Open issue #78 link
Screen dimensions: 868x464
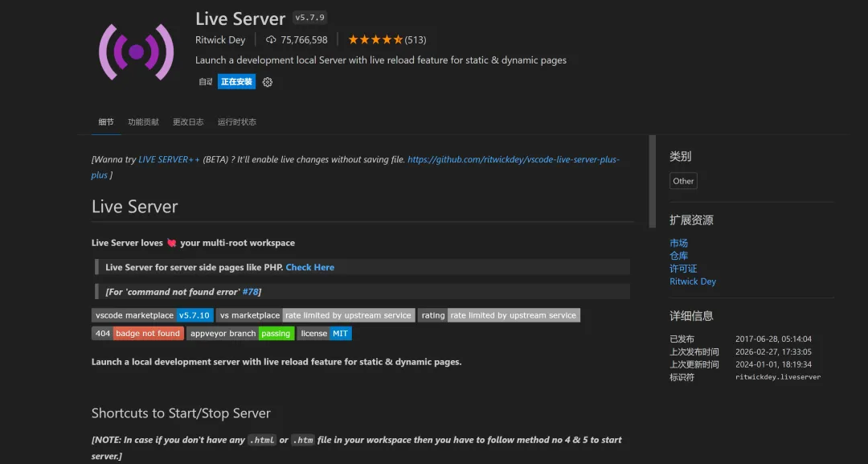click(x=250, y=292)
